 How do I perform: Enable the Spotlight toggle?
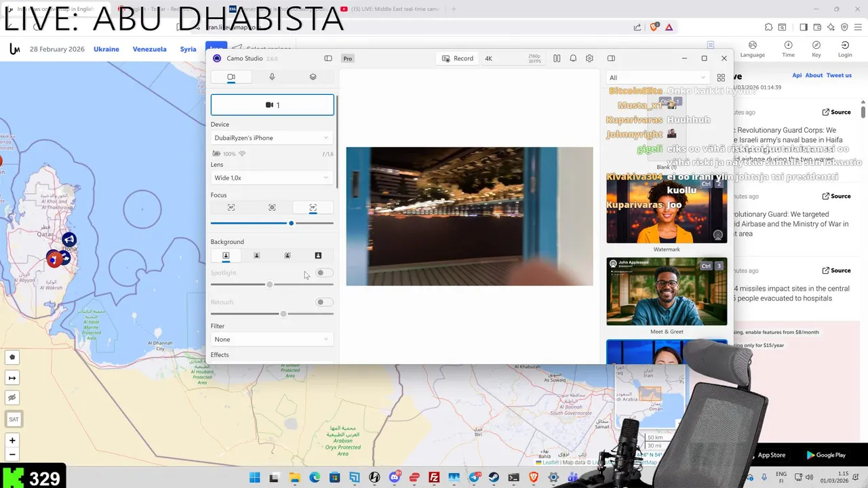(x=325, y=272)
